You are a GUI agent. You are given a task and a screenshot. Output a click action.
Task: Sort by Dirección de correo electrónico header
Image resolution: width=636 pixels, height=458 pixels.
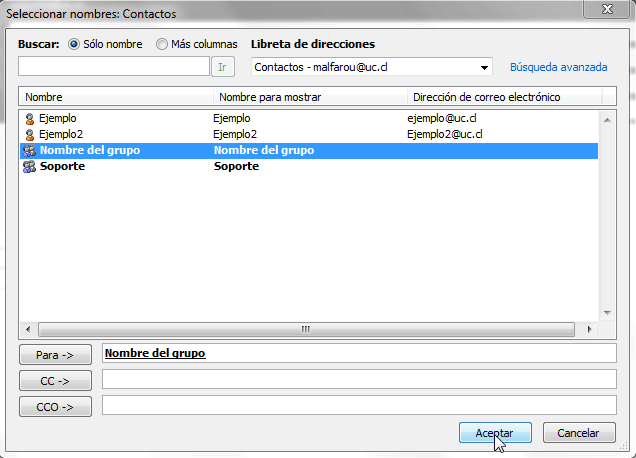click(x=505, y=97)
